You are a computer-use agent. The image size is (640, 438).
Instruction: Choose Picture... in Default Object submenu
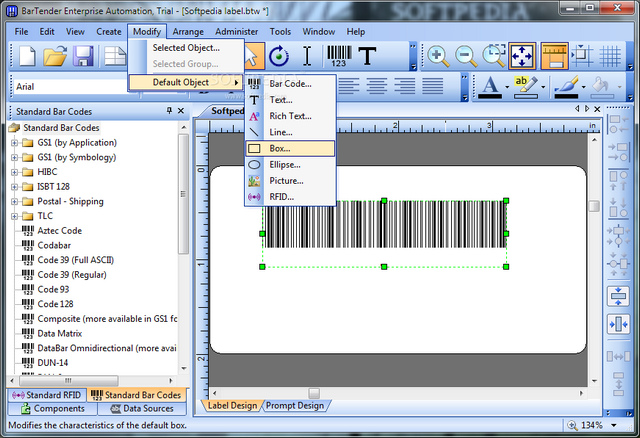pos(290,181)
